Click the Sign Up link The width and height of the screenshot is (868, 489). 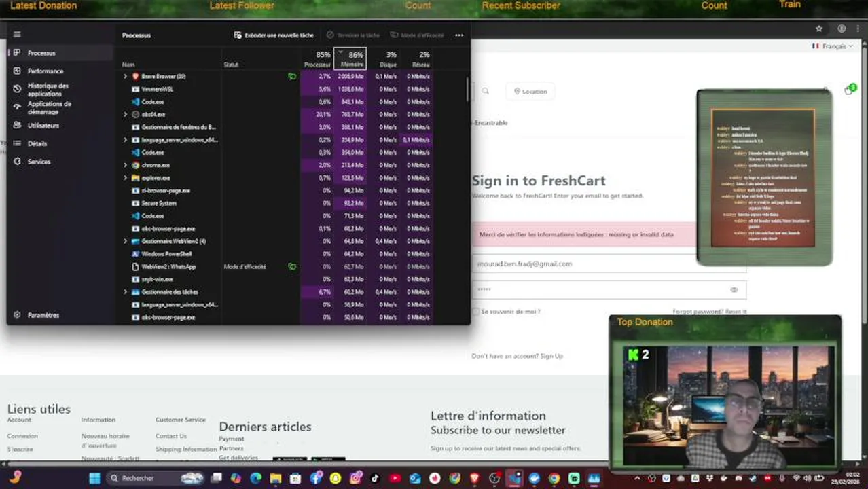click(x=551, y=356)
